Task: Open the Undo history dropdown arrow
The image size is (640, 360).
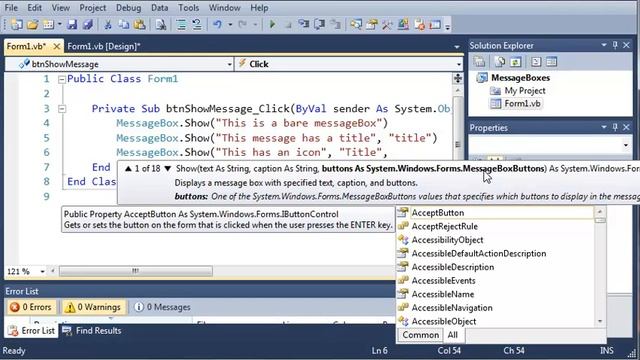Action: pyautogui.click(x=230, y=25)
